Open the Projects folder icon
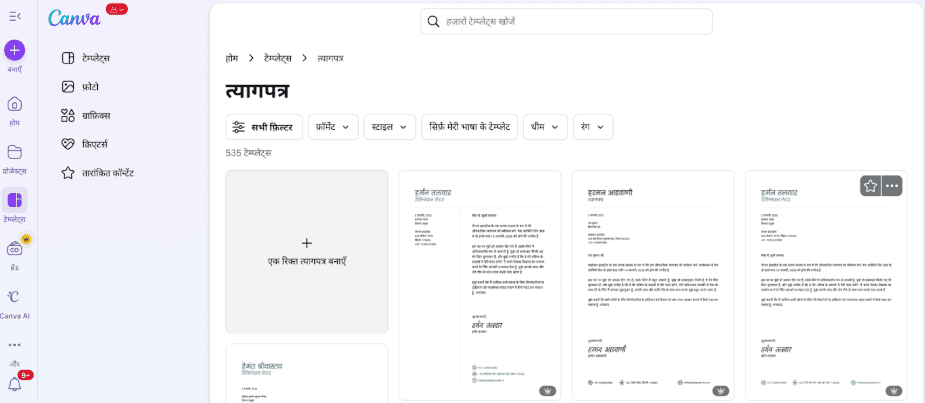925x403 pixels. coord(14,152)
